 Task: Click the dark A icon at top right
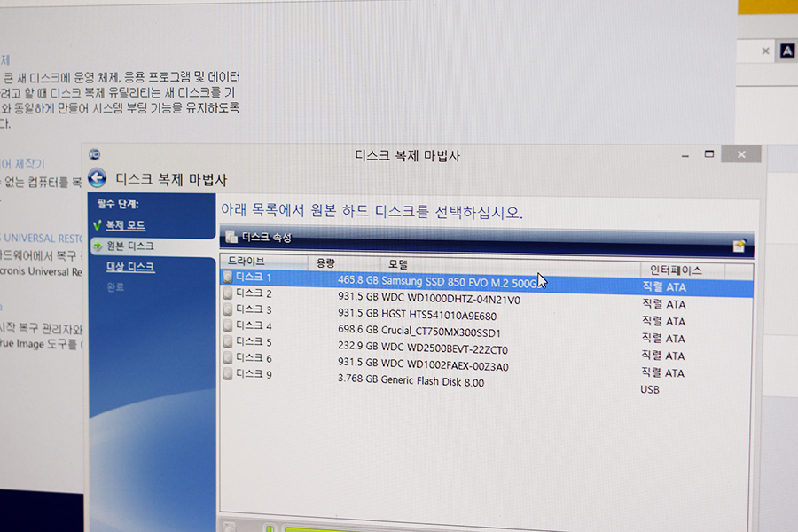pos(786,51)
